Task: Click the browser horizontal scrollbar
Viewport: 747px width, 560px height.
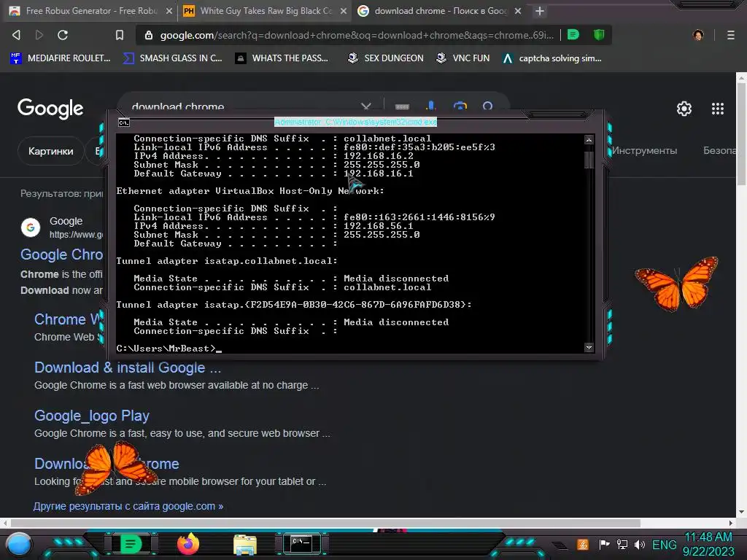Action: tap(325, 523)
